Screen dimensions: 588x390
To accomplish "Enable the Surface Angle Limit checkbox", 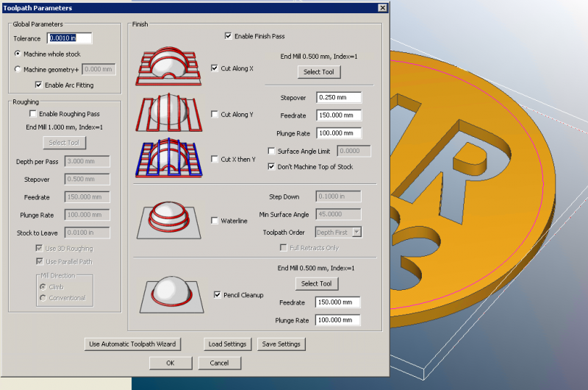I will pyautogui.click(x=271, y=151).
